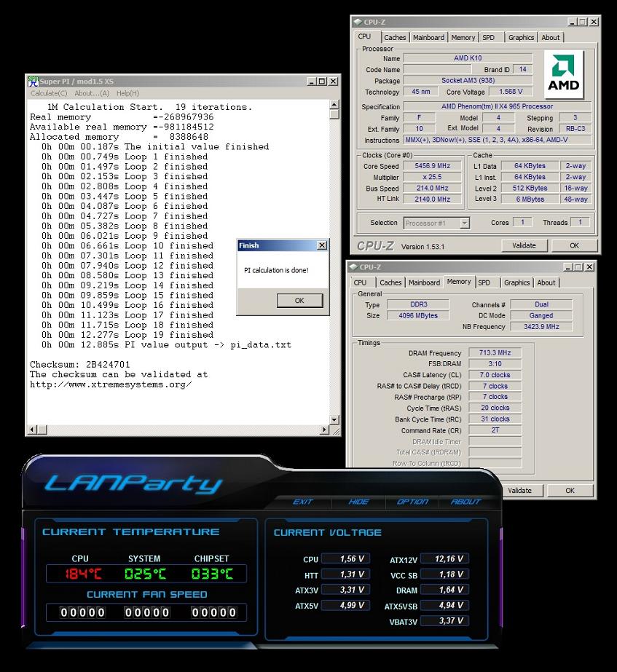The height and width of the screenshot is (672, 617).
Task: Minimize the top CPU-Z window
Action: tap(573, 22)
